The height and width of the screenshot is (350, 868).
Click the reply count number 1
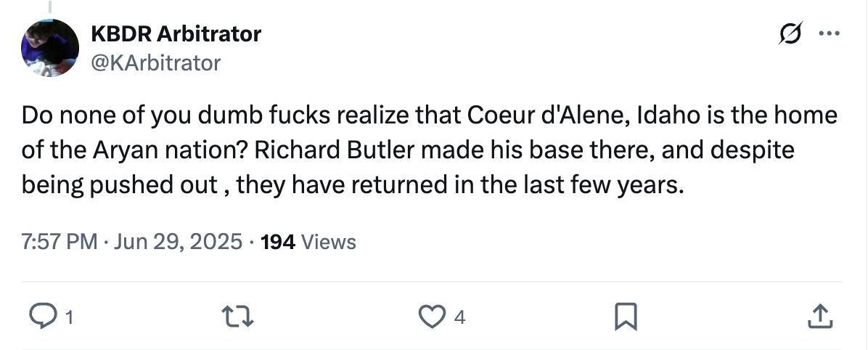(x=69, y=317)
